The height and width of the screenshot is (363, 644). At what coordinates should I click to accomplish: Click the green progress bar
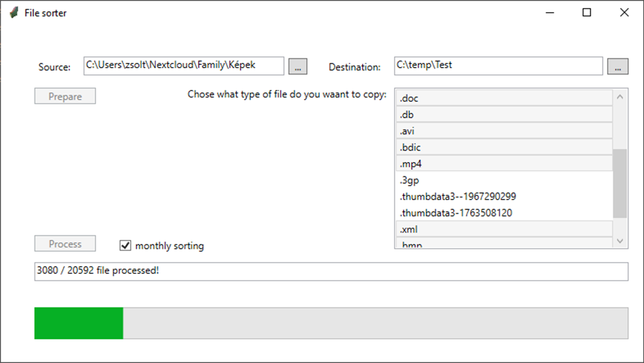(x=78, y=323)
